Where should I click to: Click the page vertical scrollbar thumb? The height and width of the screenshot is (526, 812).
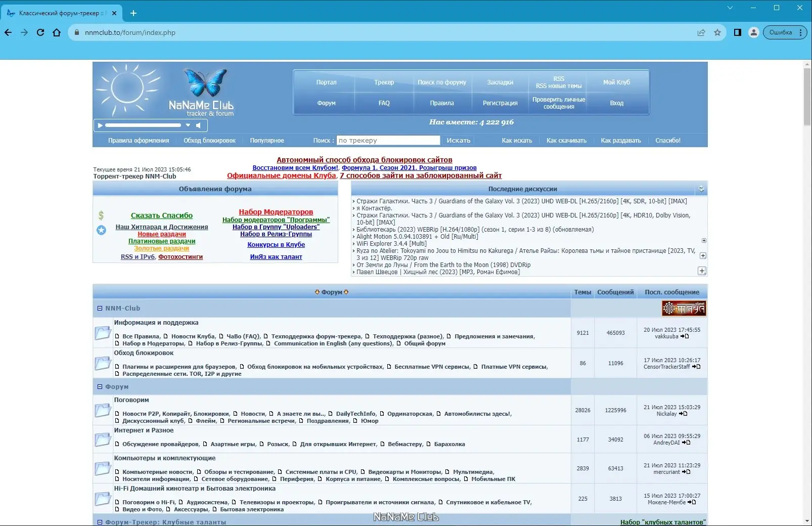point(807,96)
